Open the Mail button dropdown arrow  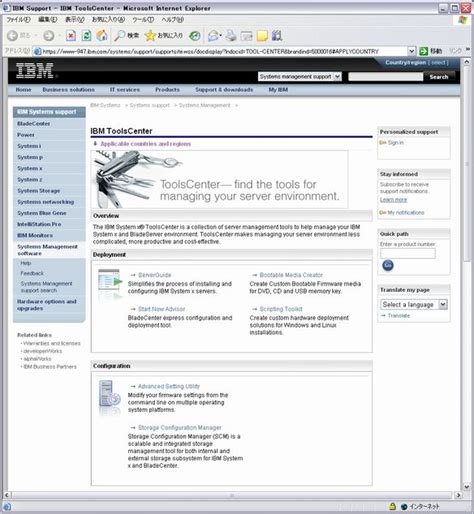pyautogui.click(x=220, y=35)
